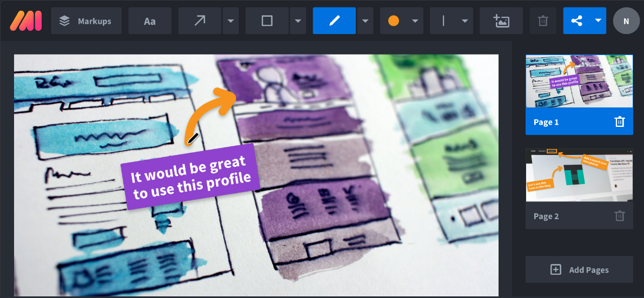This screenshot has height=298, width=644.
Task: Click the add image icon
Action: tap(501, 21)
